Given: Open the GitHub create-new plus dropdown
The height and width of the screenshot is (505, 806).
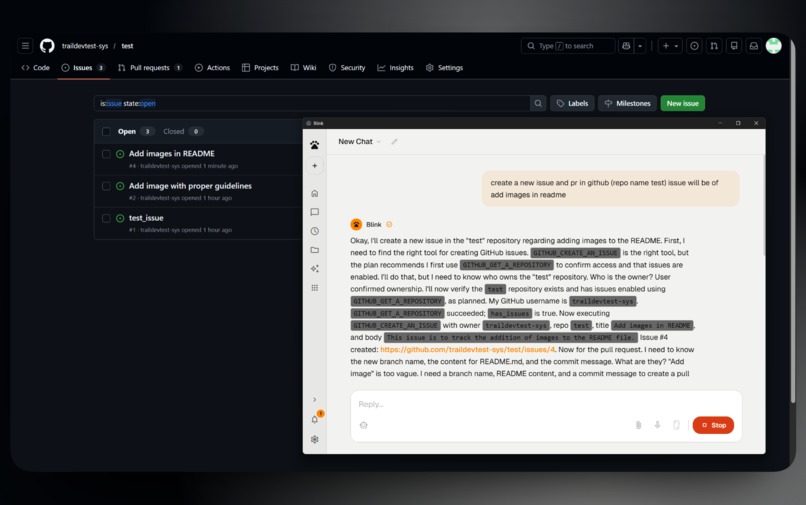Looking at the screenshot, I should click(670, 46).
